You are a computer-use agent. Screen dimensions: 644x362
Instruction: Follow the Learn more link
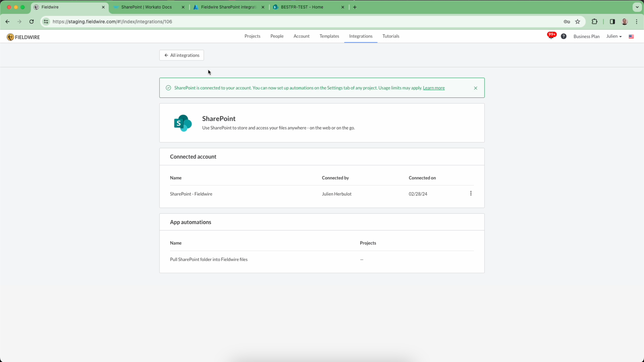(434, 88)
